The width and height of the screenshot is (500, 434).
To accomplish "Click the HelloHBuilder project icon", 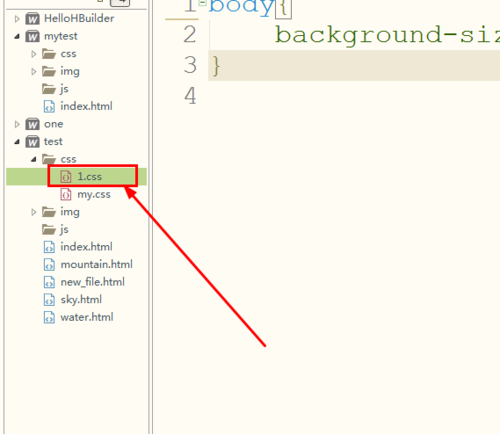I will pyautogui.click(x=32, y=19).
